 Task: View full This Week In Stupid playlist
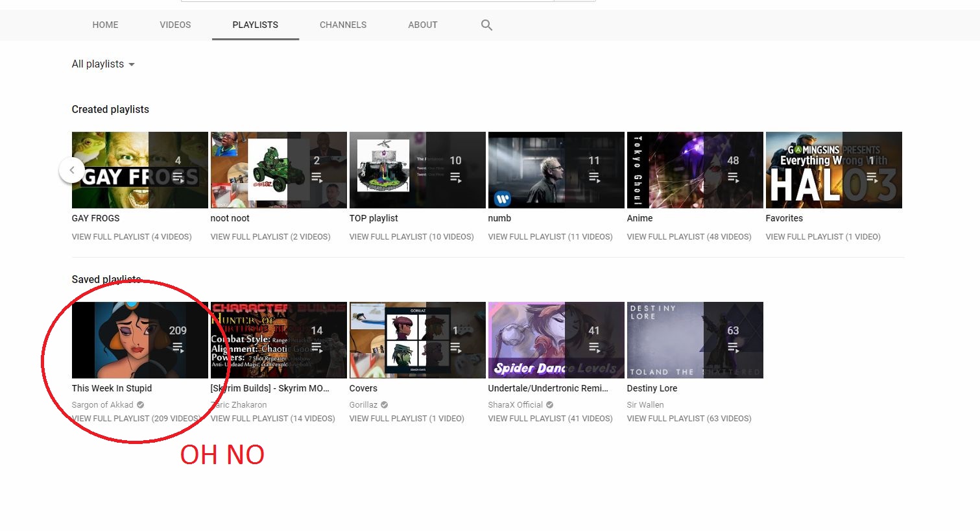[136, 419]
